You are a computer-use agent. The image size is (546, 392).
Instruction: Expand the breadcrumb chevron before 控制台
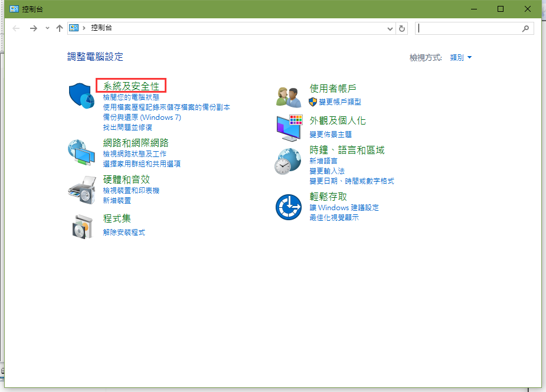tap(84, 28)
